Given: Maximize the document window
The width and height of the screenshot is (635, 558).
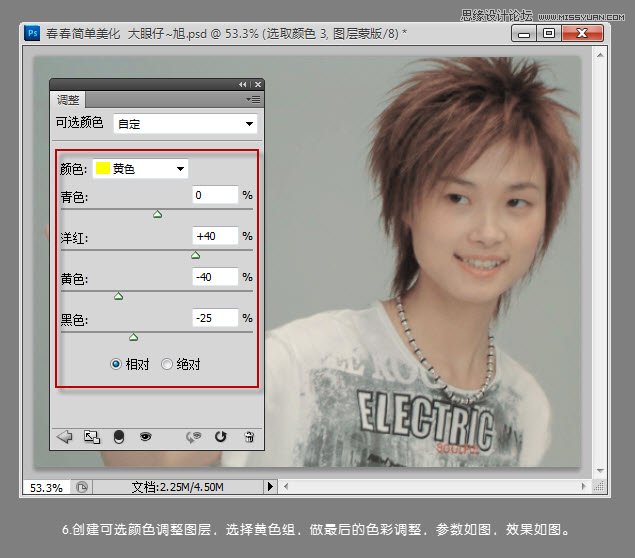Looking at the screenshot, I should 549,33.
